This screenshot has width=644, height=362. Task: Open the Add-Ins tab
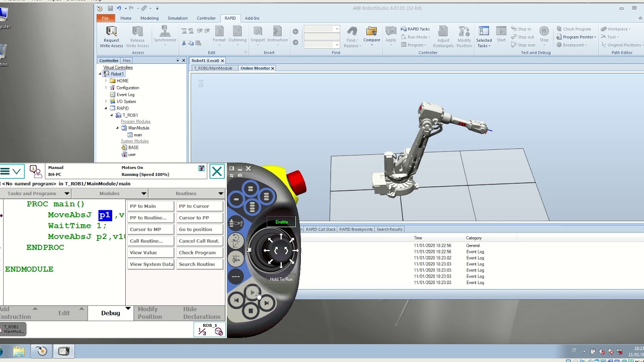click(x=252, y=18)
